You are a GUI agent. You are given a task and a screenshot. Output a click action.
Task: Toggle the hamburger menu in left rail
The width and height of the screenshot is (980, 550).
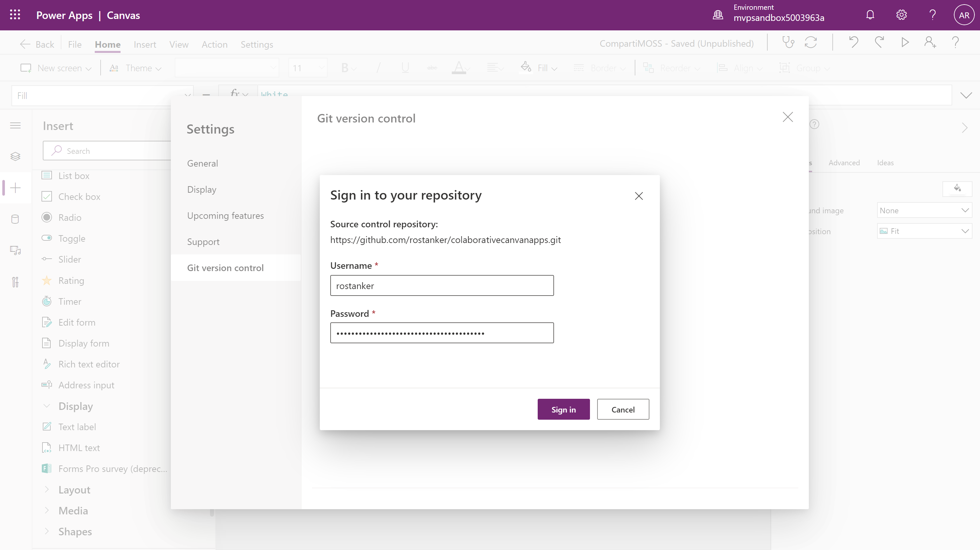[x=15, y=125]
